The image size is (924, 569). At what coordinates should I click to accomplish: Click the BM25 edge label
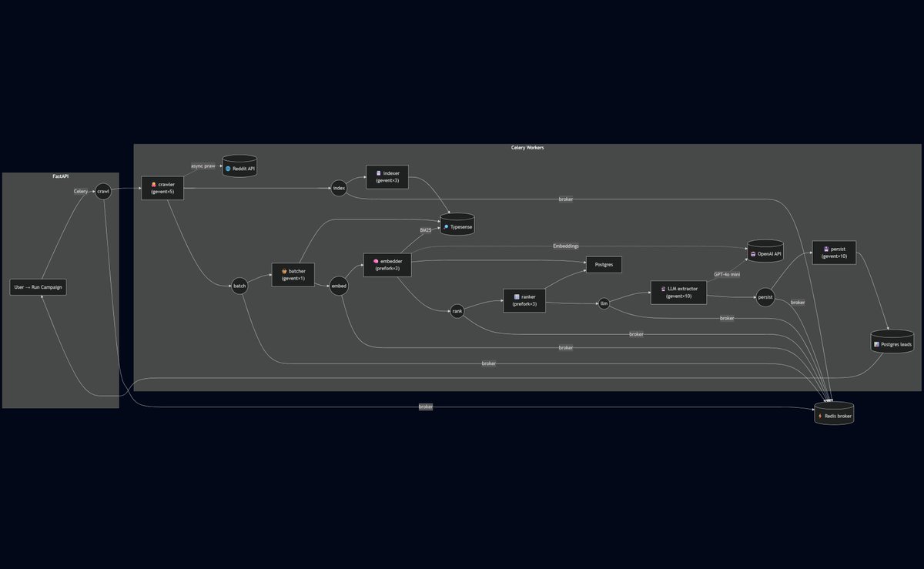coord(426,230)
